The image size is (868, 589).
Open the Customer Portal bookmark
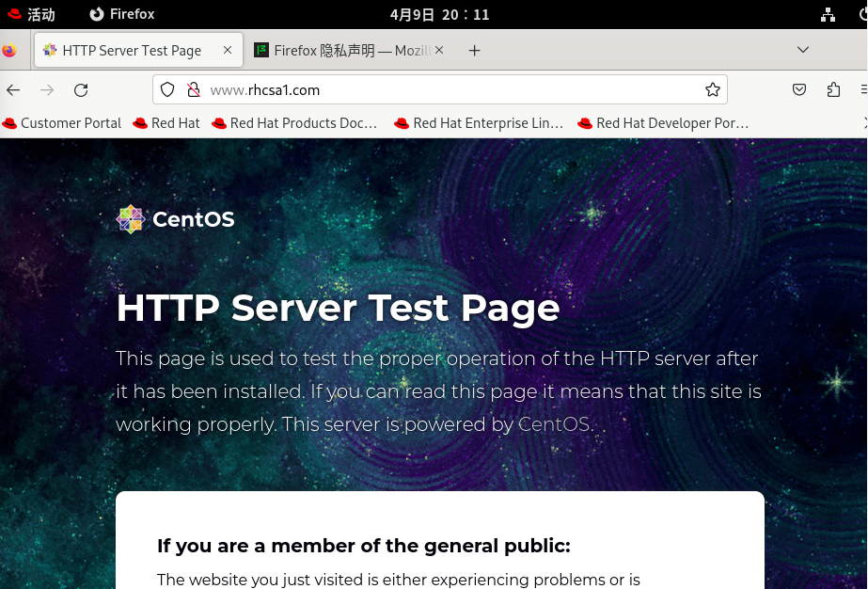[62, 123]
